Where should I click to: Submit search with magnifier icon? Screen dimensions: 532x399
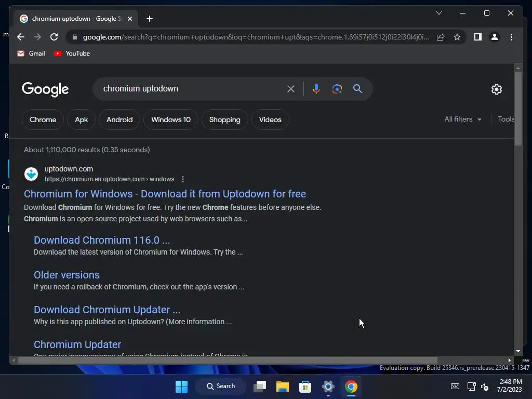(357, 89)
